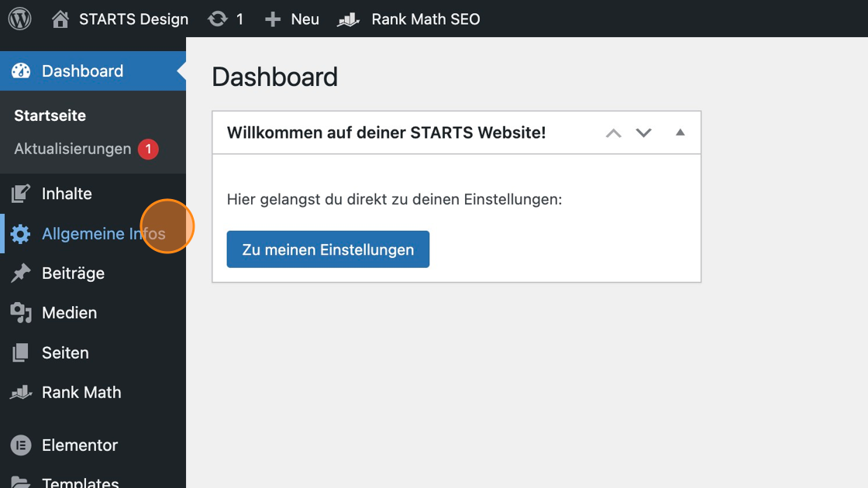Open Rank Math SEO admin bar menu
The image size is (868, 488).
click(425, 19)
